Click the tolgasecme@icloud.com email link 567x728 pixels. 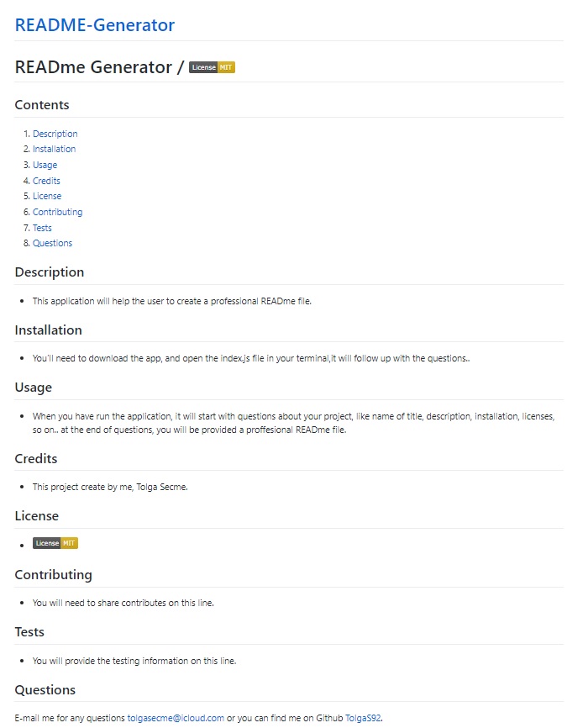pos(176,718)
